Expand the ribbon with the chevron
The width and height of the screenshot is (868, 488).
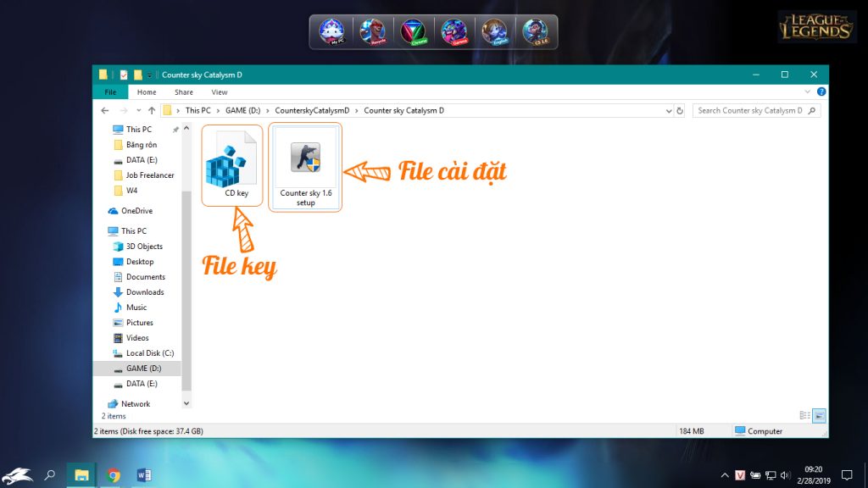coord(807,91)
